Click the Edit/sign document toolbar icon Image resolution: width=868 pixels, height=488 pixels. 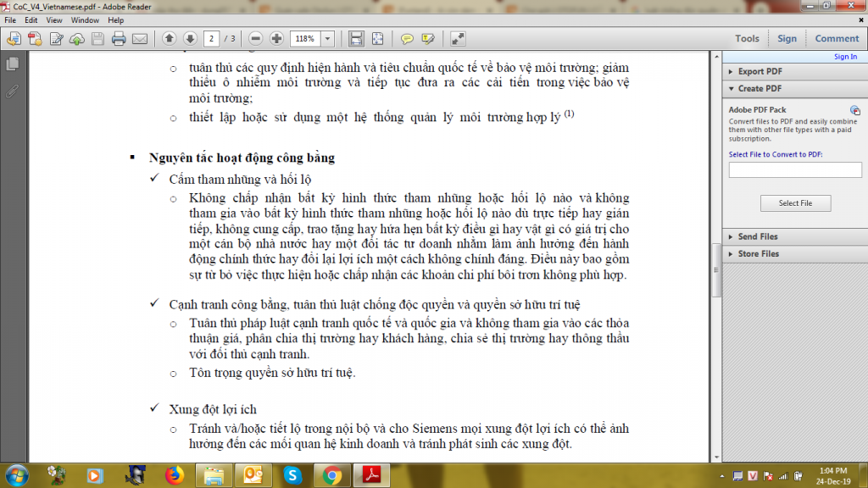coord(56,39)
